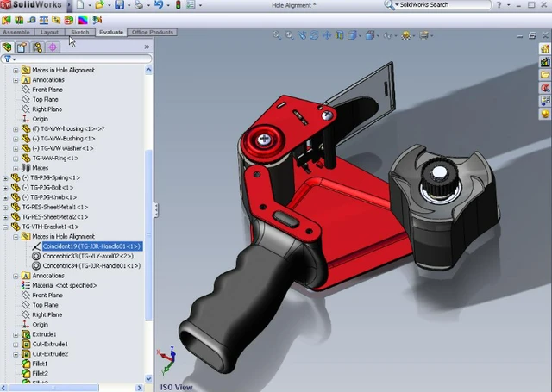The height and width of the screenshot is (392, 552).
Task: Open the FeatureManager design tree tab
Action: pyautogui.click(x=8, y=47)
